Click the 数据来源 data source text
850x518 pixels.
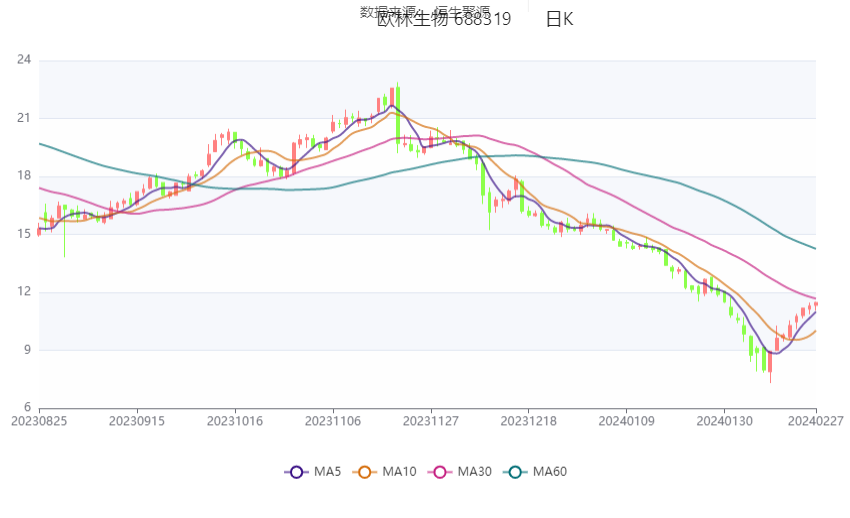[388, 12]
